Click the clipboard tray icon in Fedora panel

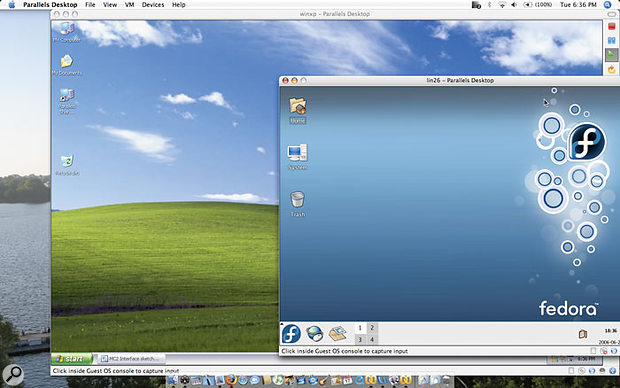point(582,334)
